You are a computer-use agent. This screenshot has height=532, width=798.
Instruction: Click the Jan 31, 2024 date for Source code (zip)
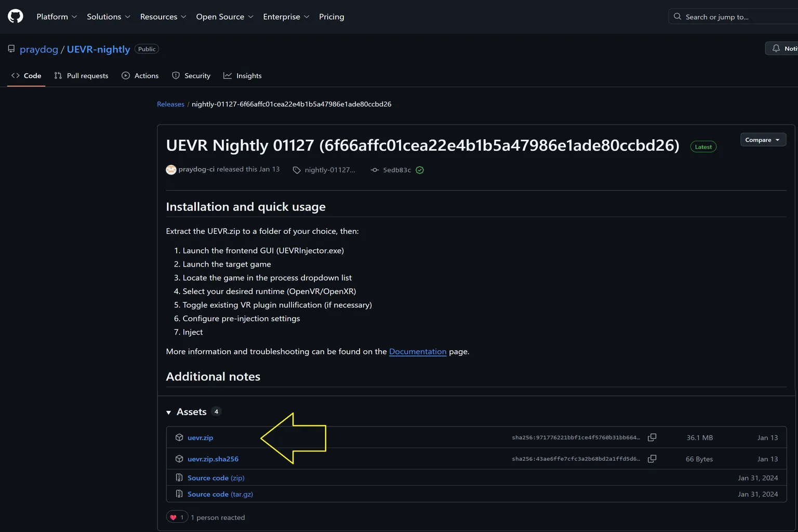coord(758,478)
